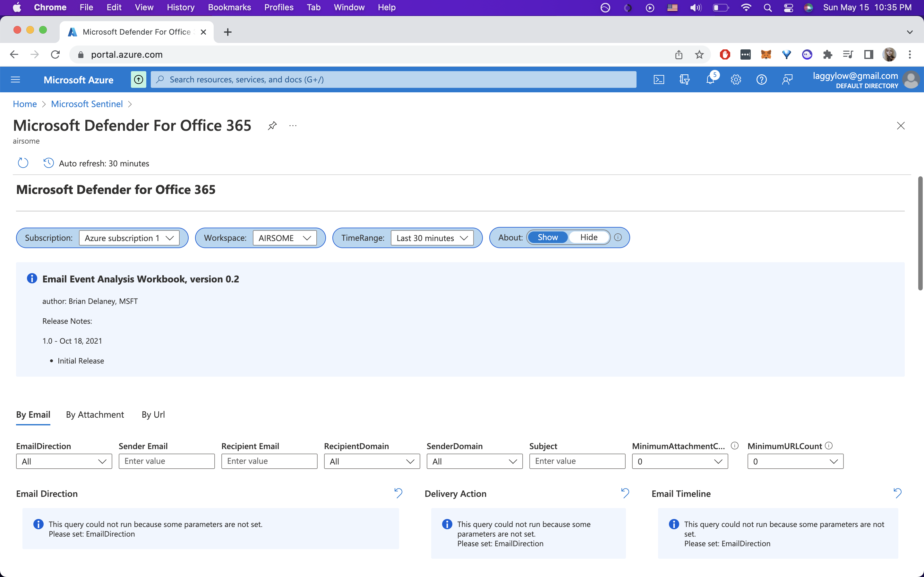The image size is (924, 577).
Task: Open Azure Cloud Shell icon
Action: (x=659, y=80)
